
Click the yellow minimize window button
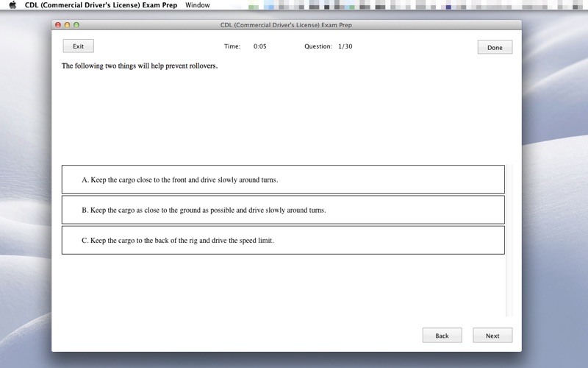(x=67, y=25)
